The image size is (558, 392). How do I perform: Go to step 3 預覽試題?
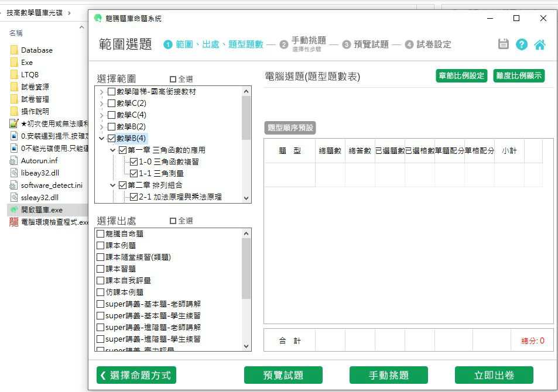click(x=365, y=44)
